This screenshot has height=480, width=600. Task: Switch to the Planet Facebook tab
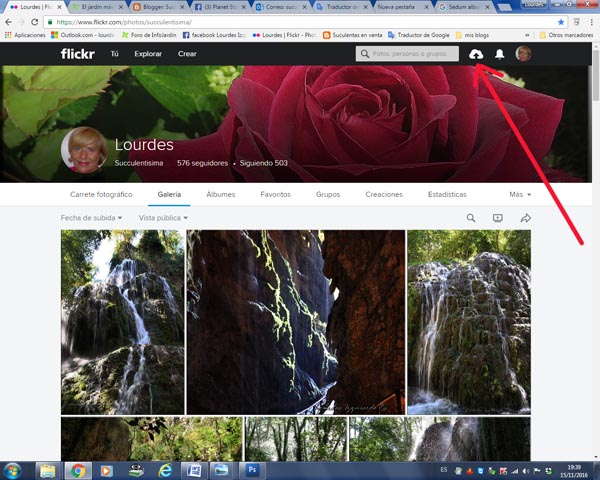[219, 7]
